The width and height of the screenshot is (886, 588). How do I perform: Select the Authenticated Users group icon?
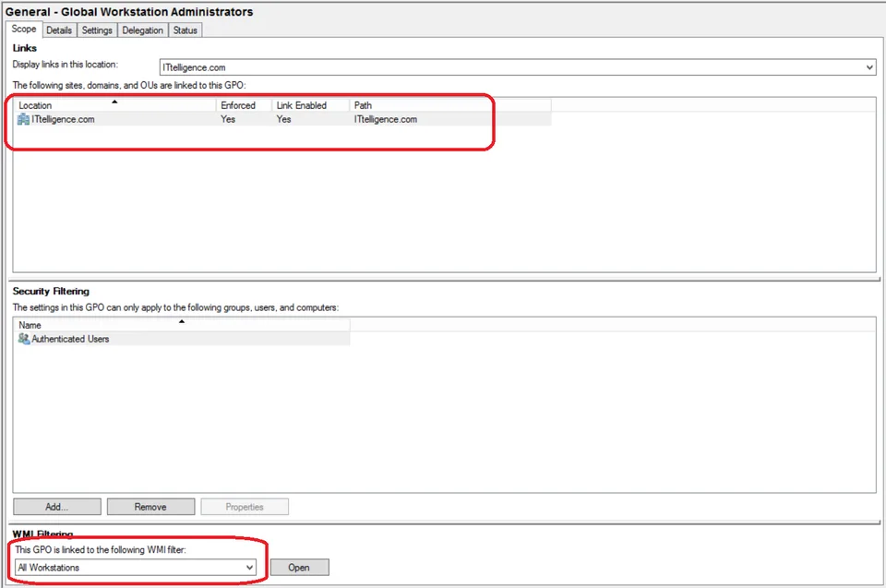[24, 339]
